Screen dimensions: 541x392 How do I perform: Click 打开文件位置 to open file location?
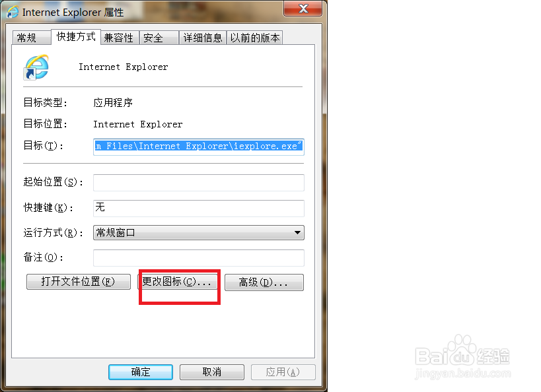[78, 282]
